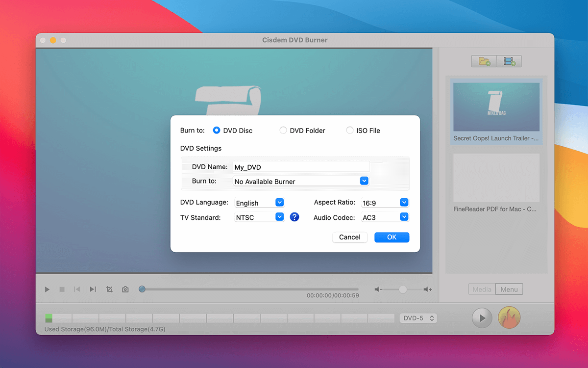This screenshot has height=368, width=588.
Task: Click the round preview play button
Action: pyautogui.click(x=482, y=318)
